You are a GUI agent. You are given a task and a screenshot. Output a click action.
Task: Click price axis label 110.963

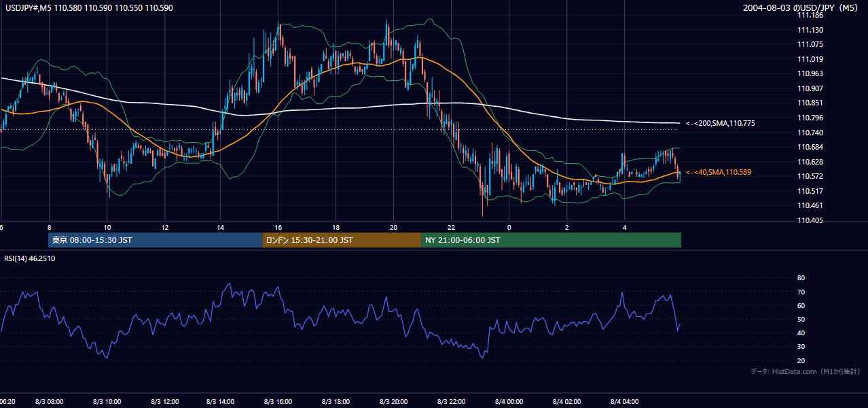point(810,73)
